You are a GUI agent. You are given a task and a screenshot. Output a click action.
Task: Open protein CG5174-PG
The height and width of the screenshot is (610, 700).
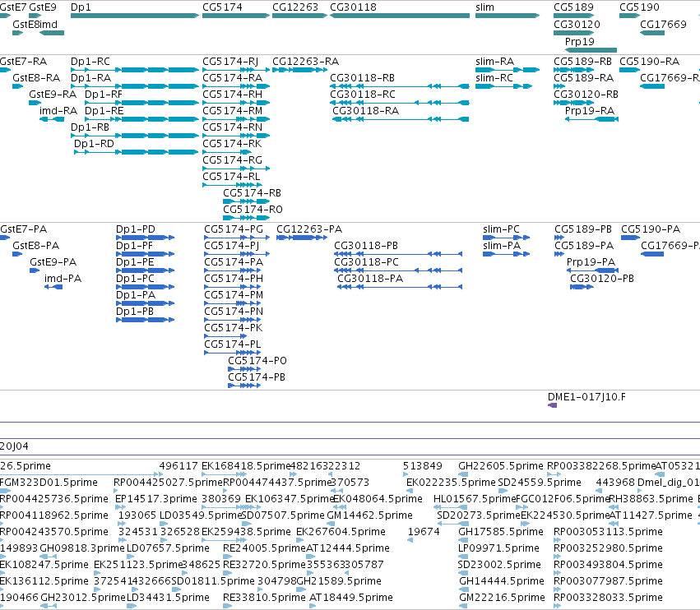pyautogui.click(x=237, y=238)
